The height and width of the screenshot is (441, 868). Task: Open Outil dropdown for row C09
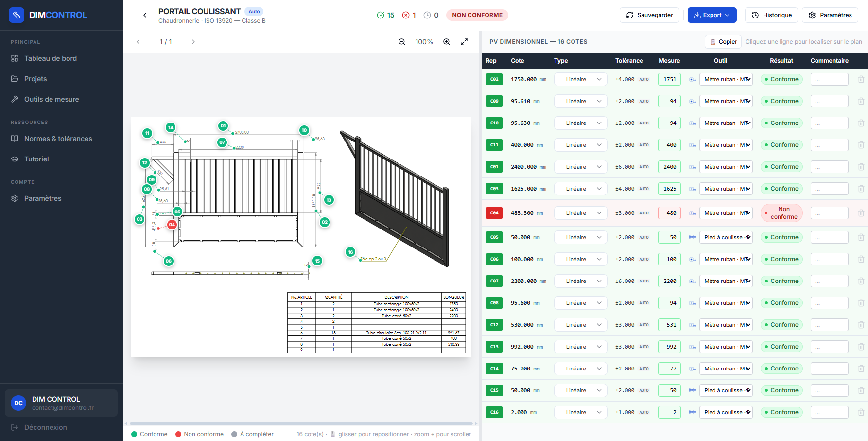point(726,101)
